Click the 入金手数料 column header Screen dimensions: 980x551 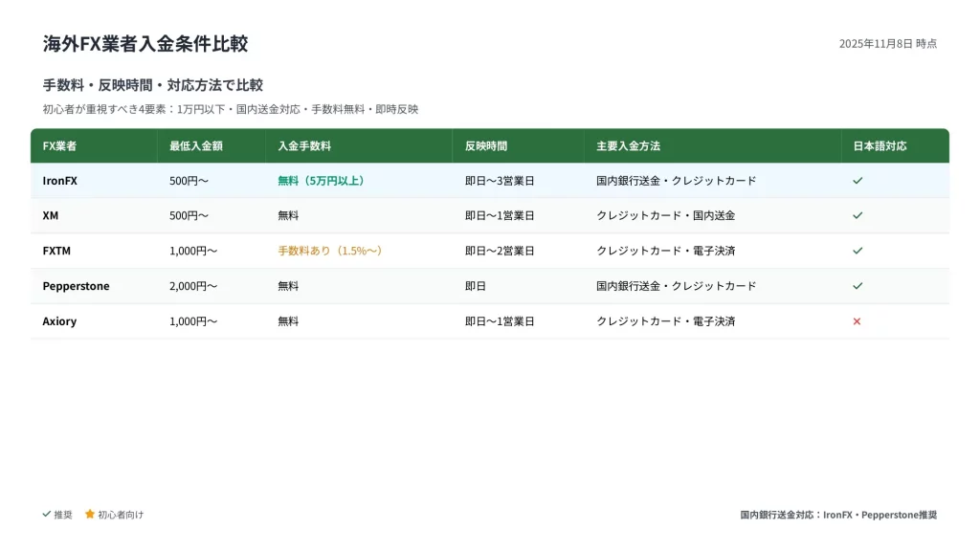click(x=304, y=146)
